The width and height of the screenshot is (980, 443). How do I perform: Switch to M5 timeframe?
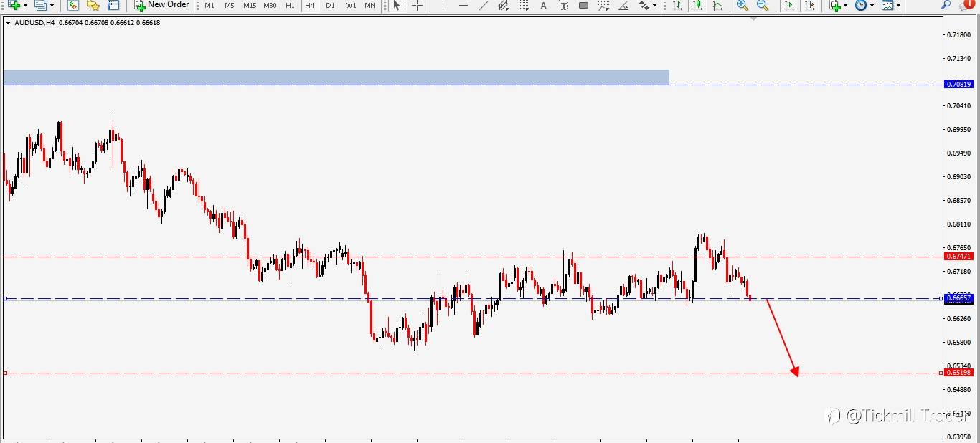pos(230,5)
